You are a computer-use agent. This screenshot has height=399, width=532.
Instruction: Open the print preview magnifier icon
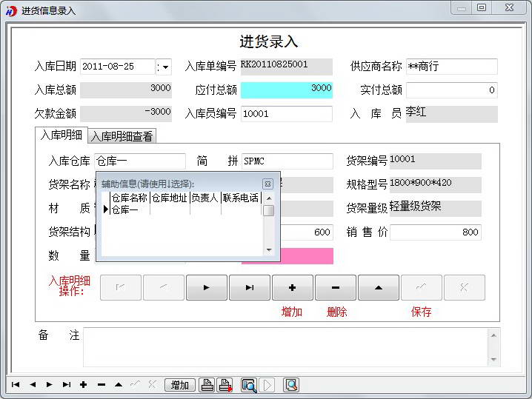pyautogui.click(x=249, y=385)
